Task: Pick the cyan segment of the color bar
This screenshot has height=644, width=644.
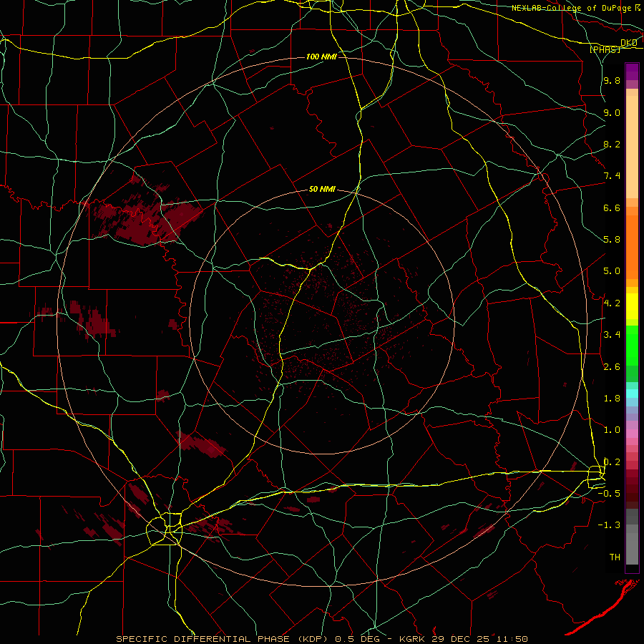Action: [x=632, y=393]
